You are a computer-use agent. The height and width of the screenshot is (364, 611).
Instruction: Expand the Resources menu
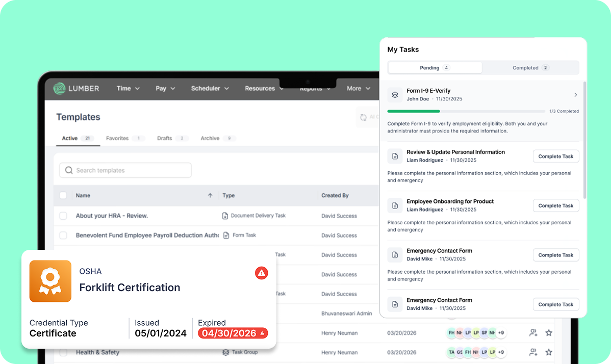pyautogui.click(x=264, y=88)
